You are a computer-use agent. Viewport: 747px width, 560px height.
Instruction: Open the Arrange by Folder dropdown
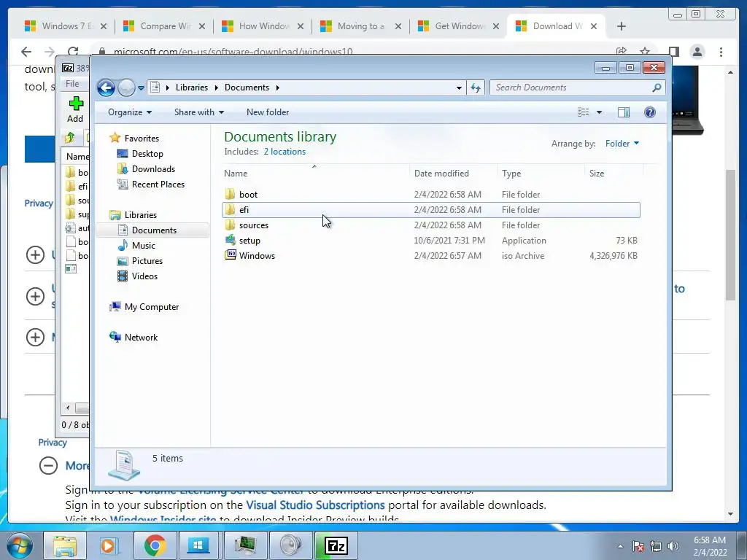(622, 144)
